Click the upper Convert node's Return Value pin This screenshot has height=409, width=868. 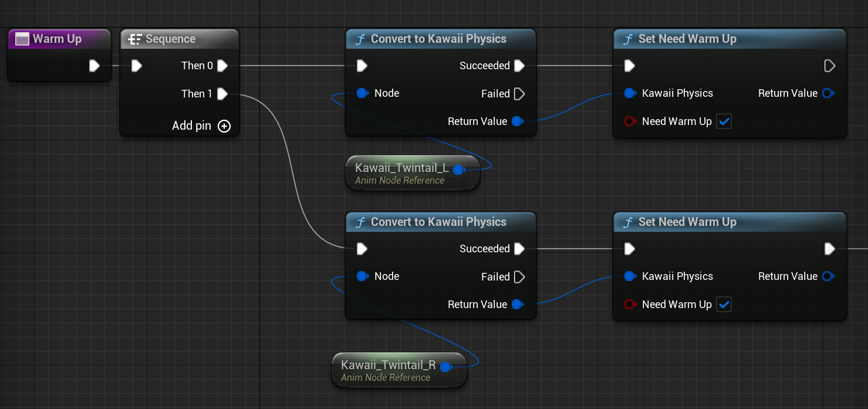(517, 121)
